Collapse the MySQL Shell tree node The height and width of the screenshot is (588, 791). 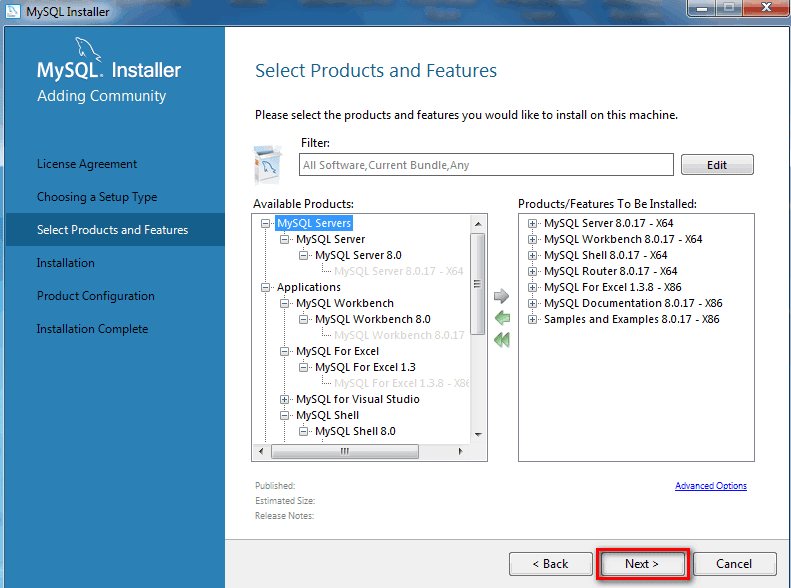(x=285, y=416)
